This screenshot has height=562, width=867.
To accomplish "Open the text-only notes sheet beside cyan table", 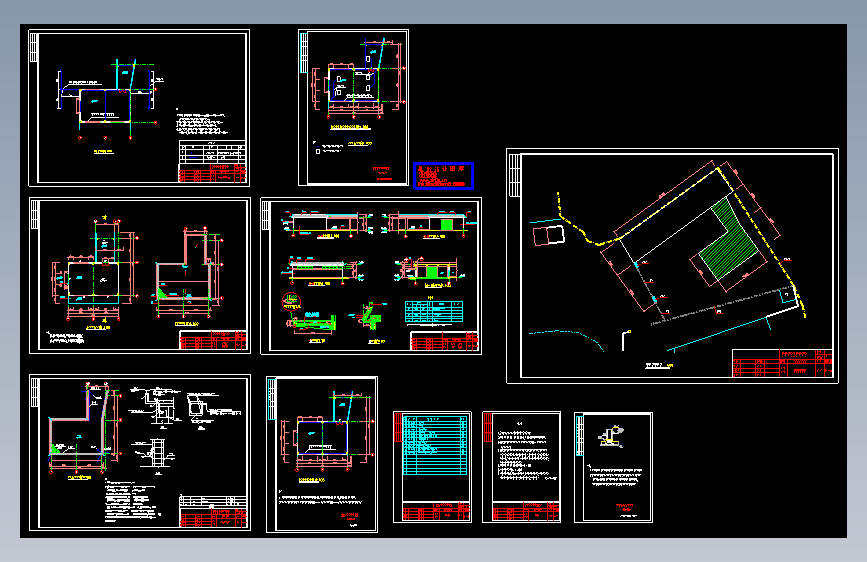I will pyautogui.click(x=521, y=467).
